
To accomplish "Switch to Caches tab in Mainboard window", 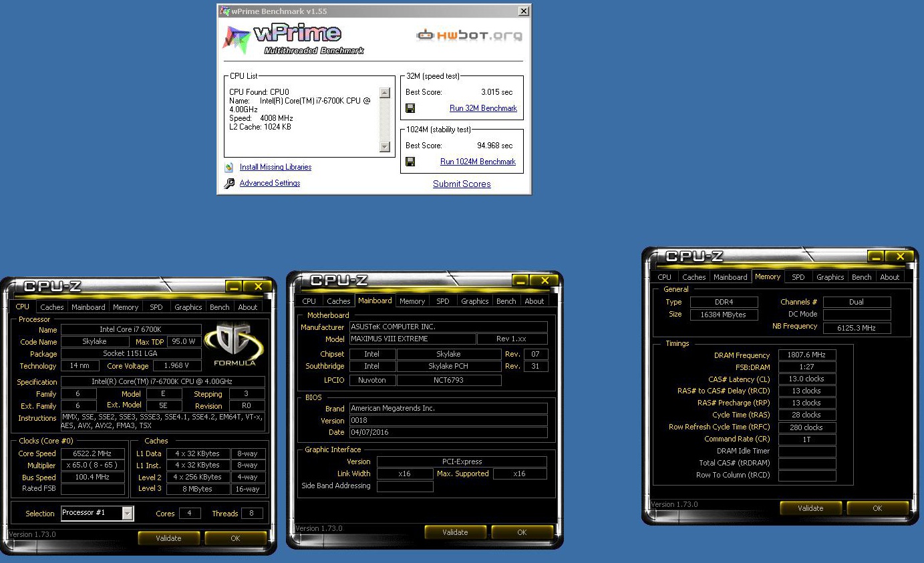I will tap(339, 301).
